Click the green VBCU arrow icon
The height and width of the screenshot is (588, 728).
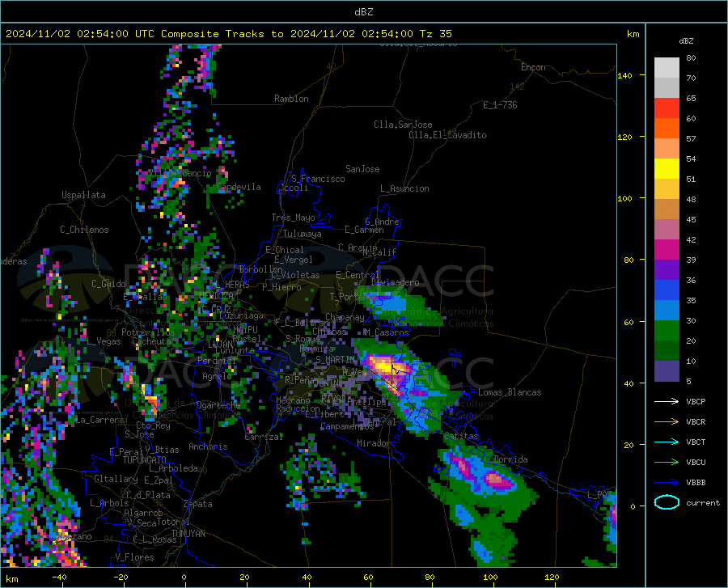tap(667, 463)
